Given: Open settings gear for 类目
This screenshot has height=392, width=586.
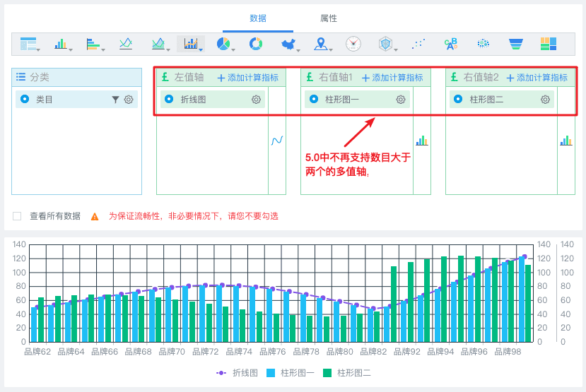Looking at the screenshot, I should pyautogui.click(x=129, y=100).
